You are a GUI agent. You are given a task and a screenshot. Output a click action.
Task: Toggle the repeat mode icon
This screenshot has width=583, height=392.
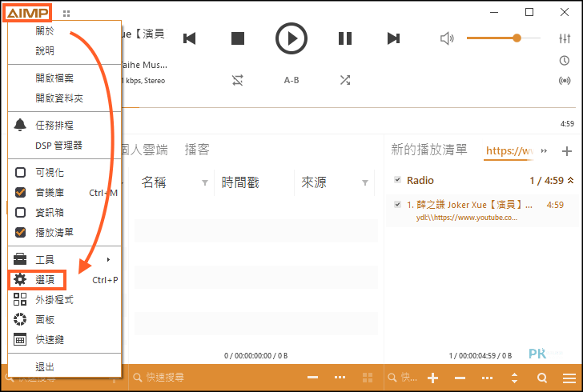coord(238,80)
